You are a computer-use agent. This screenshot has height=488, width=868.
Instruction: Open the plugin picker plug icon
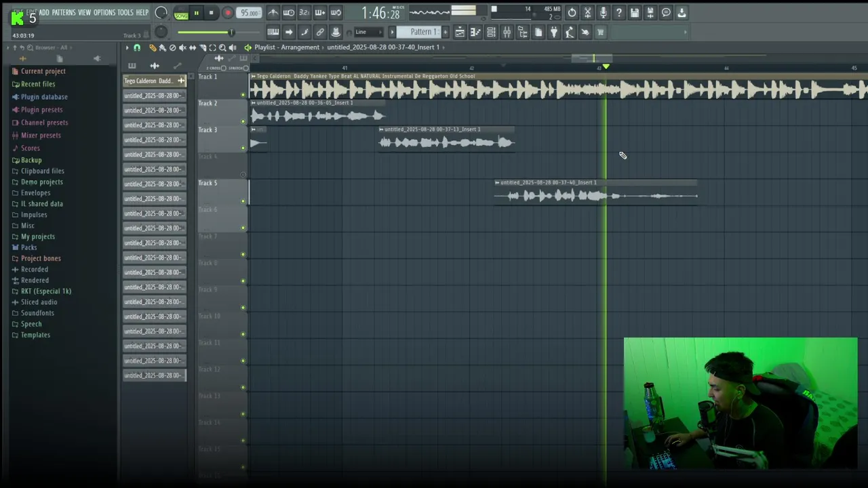click(554, 32)
